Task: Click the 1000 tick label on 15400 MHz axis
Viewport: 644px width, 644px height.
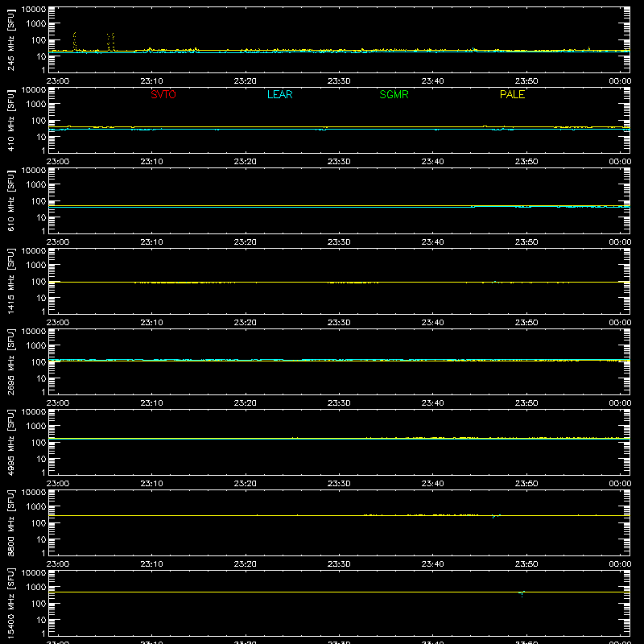Action: (x=36, y=588)
